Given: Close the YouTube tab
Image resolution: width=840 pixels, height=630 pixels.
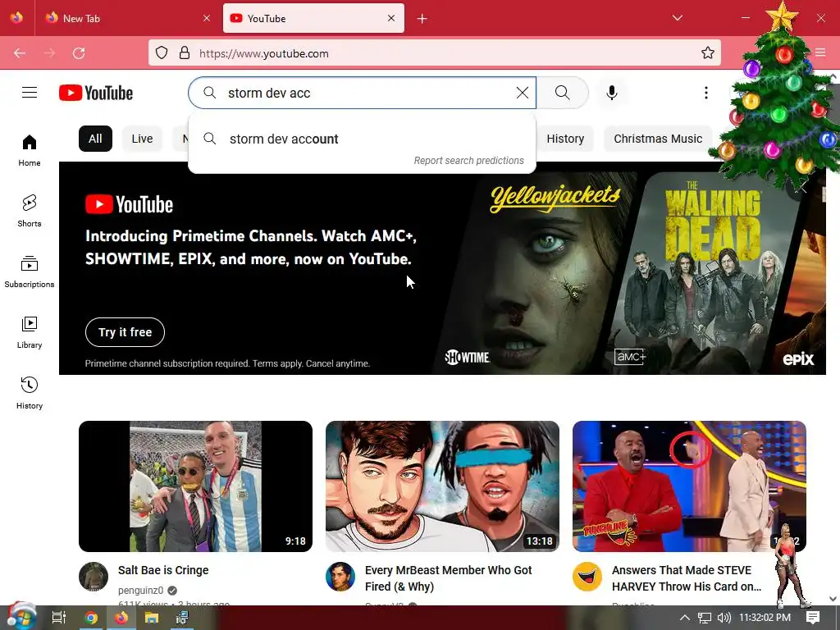Looking at the screenshot, I should pos(391,18).
